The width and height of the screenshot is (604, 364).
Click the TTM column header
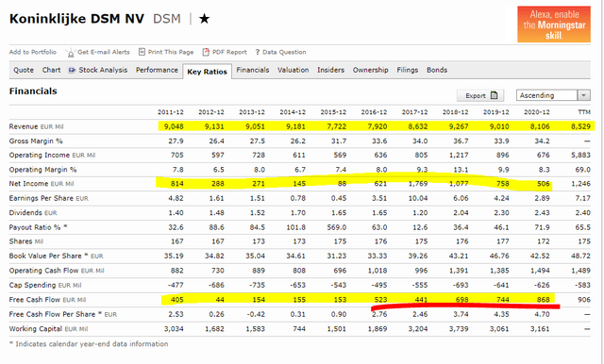584,112
